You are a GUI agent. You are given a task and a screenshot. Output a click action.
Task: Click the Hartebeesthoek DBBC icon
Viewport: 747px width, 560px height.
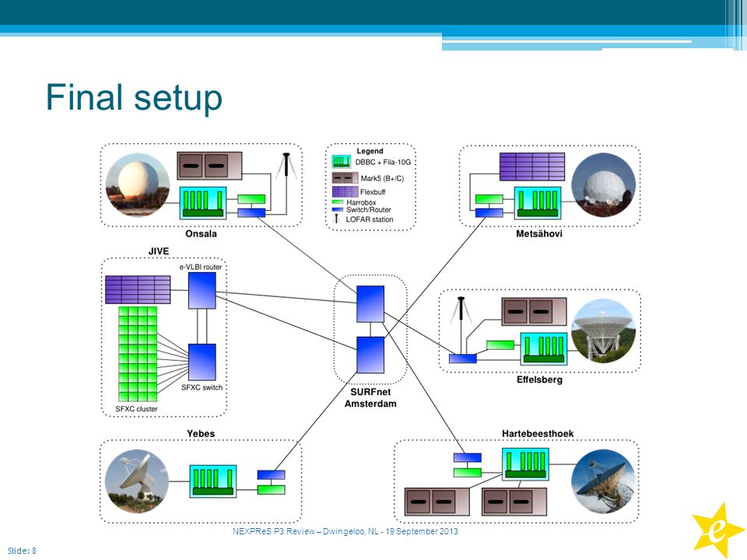tap(525, 464)
